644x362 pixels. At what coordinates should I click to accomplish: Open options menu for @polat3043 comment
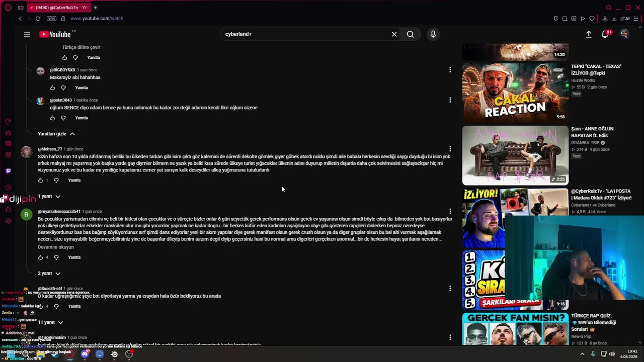pyautogui.click(x=450, y=100)
